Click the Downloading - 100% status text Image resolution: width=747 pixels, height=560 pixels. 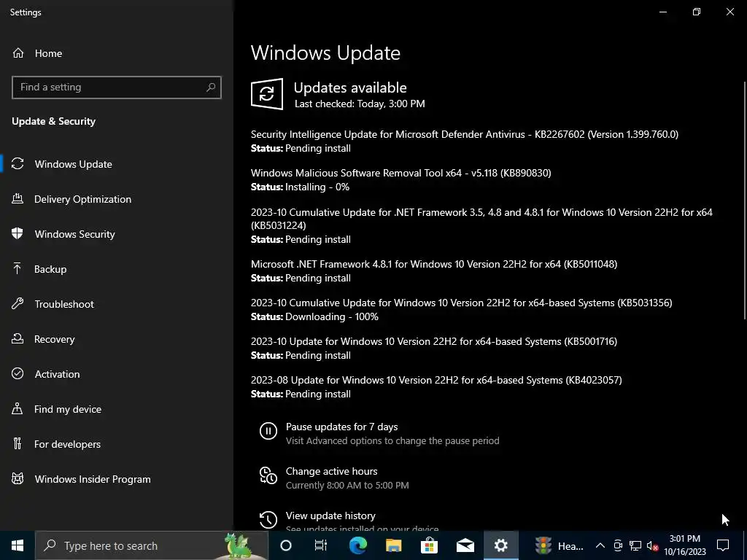coord(332,316)
